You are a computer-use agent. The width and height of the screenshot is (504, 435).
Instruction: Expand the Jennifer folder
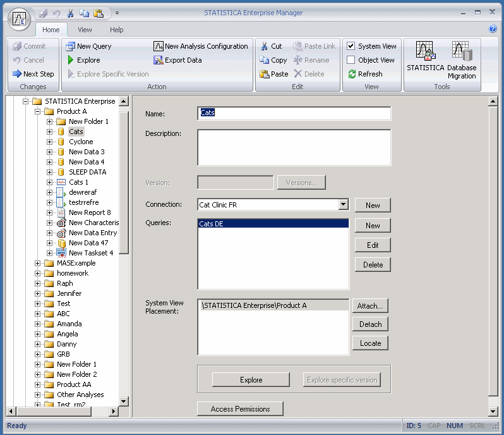pos(38,294)
